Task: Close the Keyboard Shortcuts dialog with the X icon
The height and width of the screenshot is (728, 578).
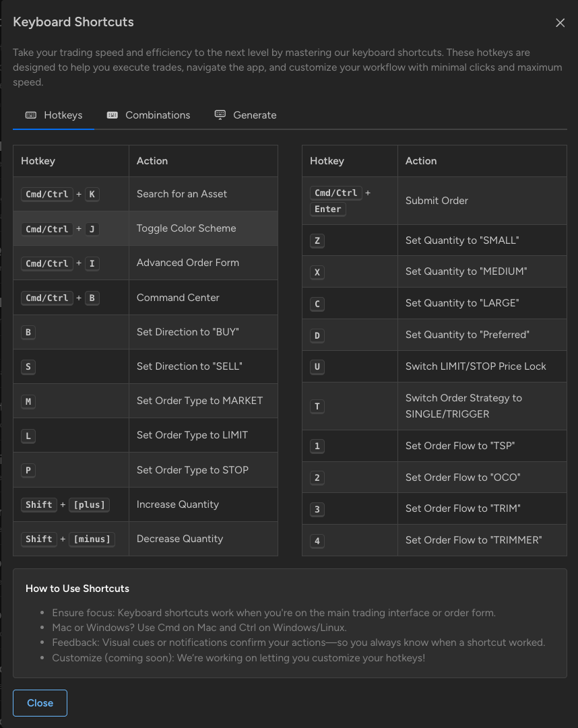Action: pyautogui.click(x=560, y=23)
